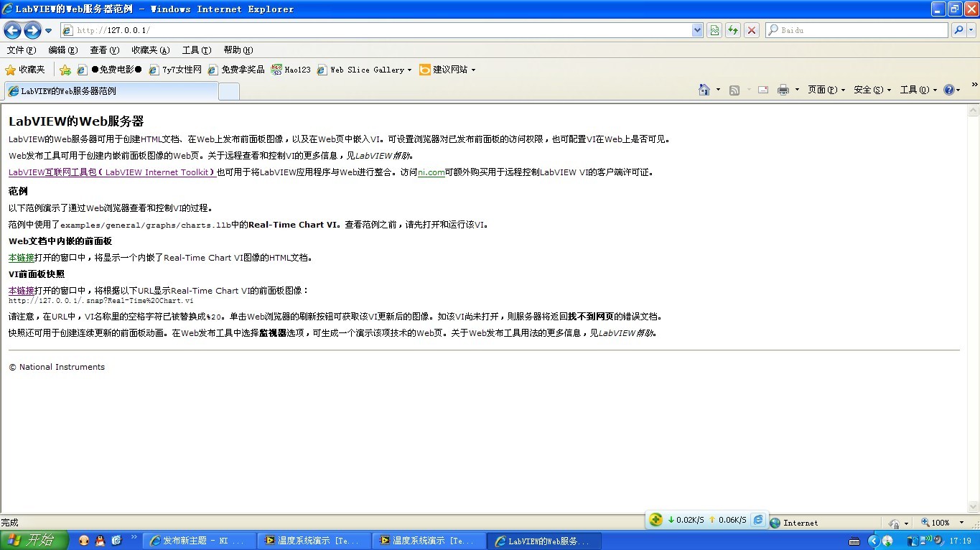Go forward with the browser Forward arrow

coord(32,30)
